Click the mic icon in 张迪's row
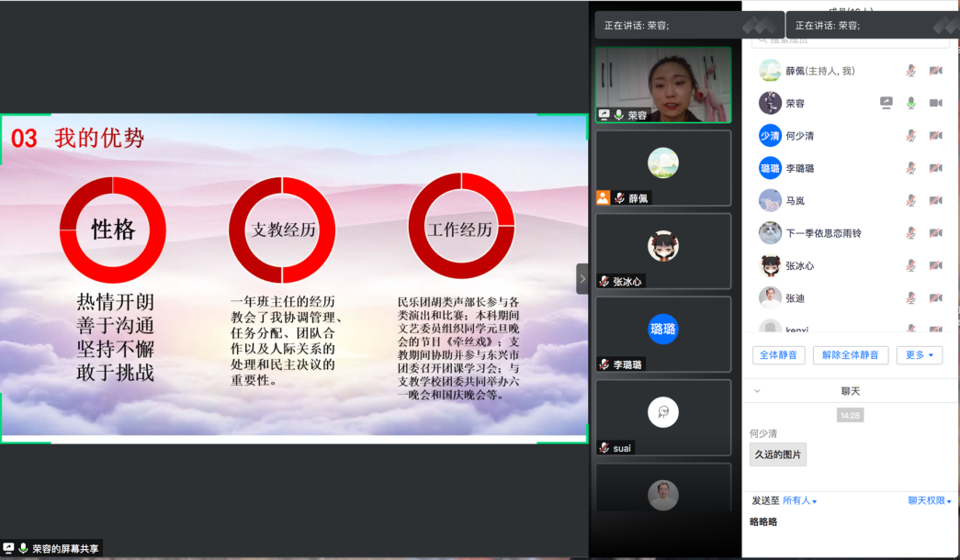The width and height of the screenshot is (960, 560). point(911,298)
